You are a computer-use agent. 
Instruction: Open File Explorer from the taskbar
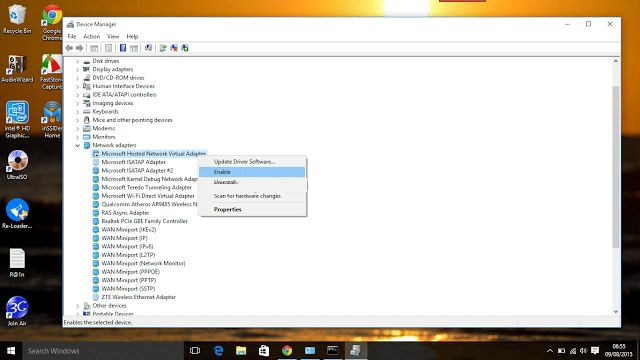coord(241,351)
